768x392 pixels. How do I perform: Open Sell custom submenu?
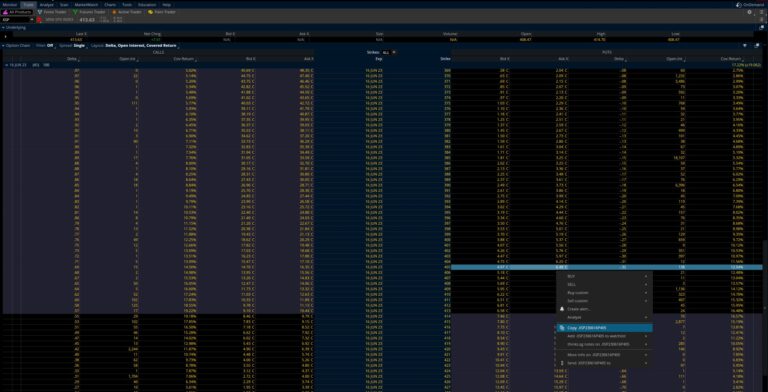pyautogui.click(x=604, y=301)
